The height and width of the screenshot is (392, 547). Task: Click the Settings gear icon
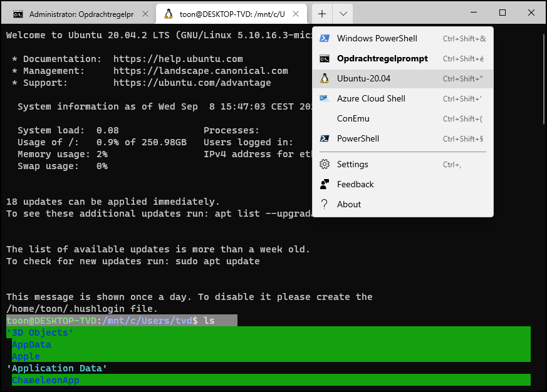[x=325, y=164]
